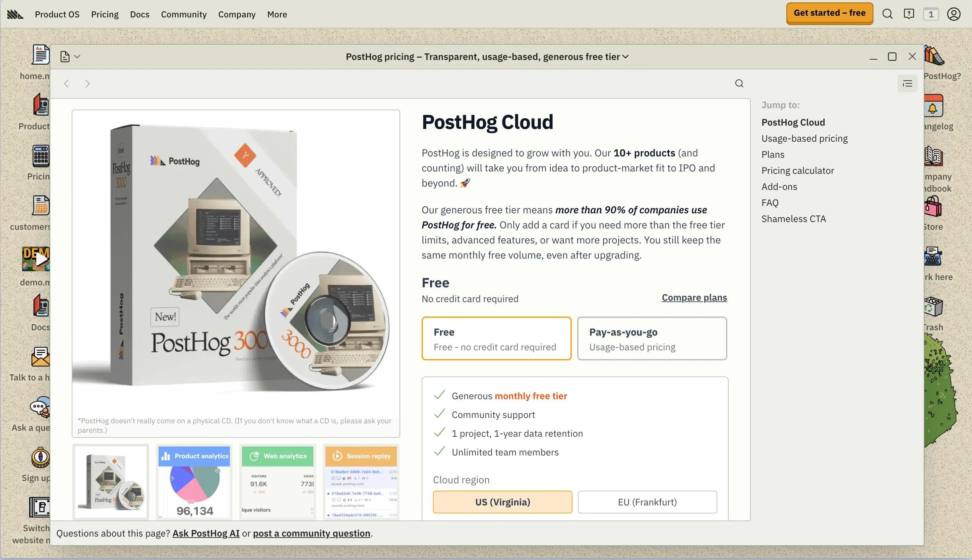This screenshot has height=560, width=972.
Task: Open the Company handbook book icon
Action: coord(933,156)
